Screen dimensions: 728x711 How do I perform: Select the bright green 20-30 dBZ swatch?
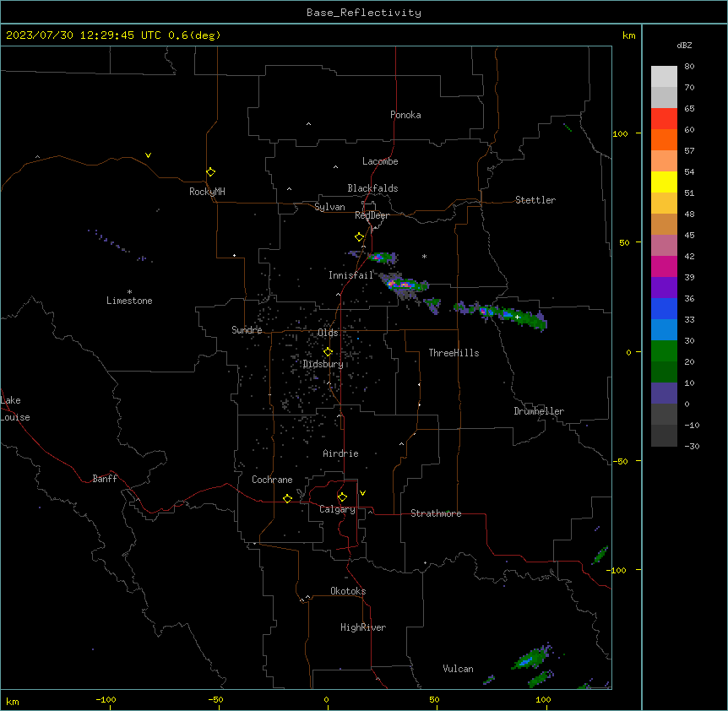(664, 351)
